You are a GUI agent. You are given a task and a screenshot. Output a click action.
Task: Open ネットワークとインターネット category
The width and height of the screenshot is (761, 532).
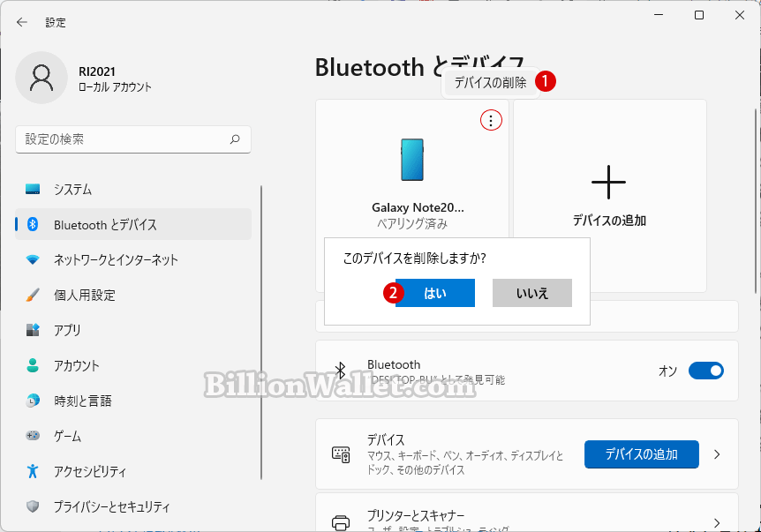point(133,259)
